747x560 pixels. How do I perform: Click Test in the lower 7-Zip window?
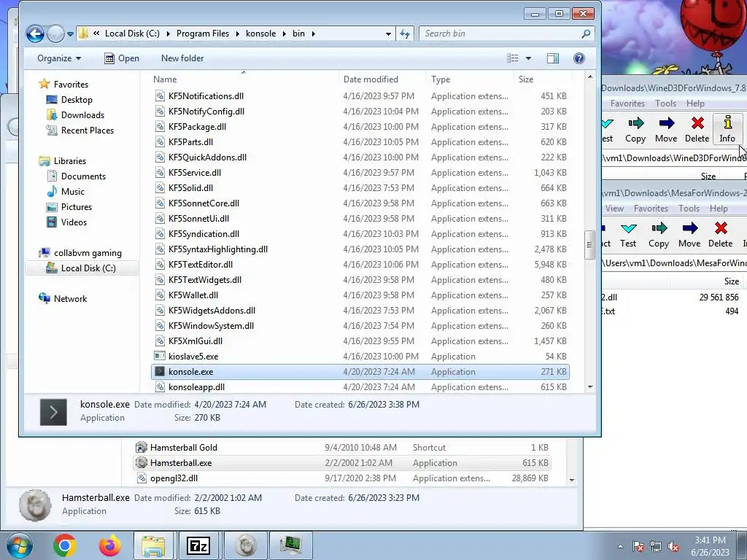click(628, 234)
